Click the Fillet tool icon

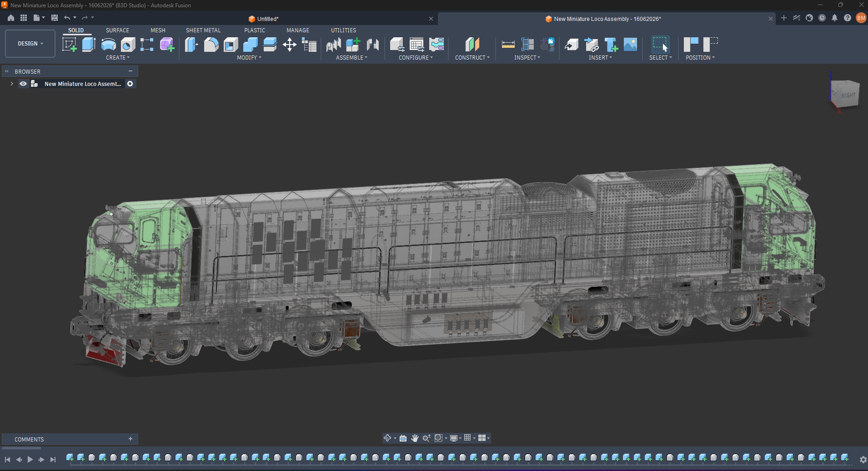point(211,45)
